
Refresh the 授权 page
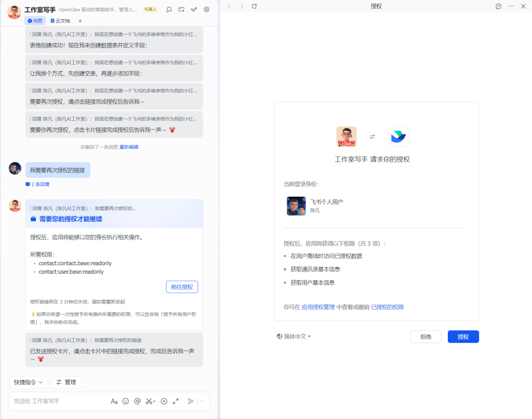[254, 6]
